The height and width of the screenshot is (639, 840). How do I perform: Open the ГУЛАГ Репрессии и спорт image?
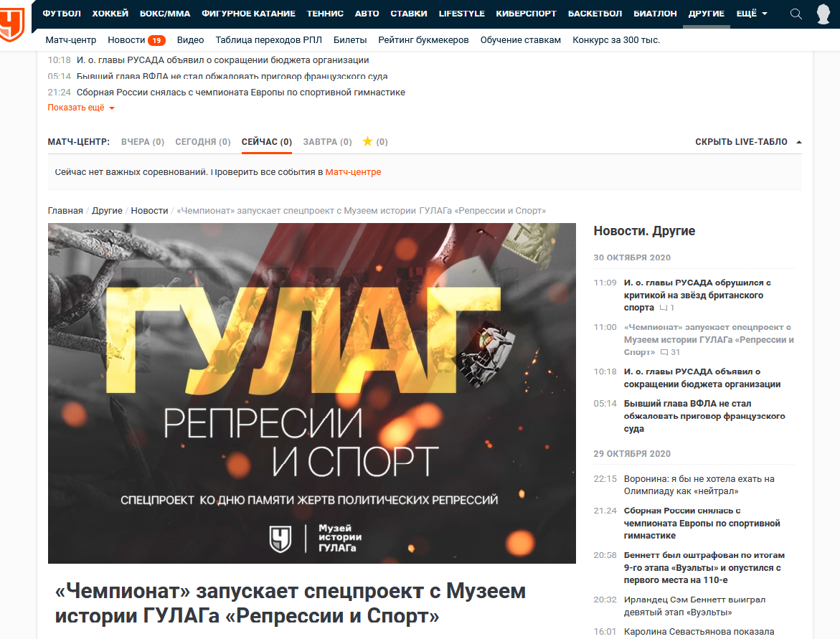pyautogui.click(x=312, y=393)
